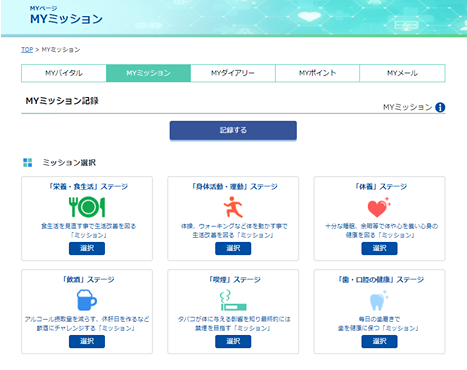Viewport: 467px width, 370px height.
Task: Click the beer mug drinking icon
Action: [x=87, y=300]
